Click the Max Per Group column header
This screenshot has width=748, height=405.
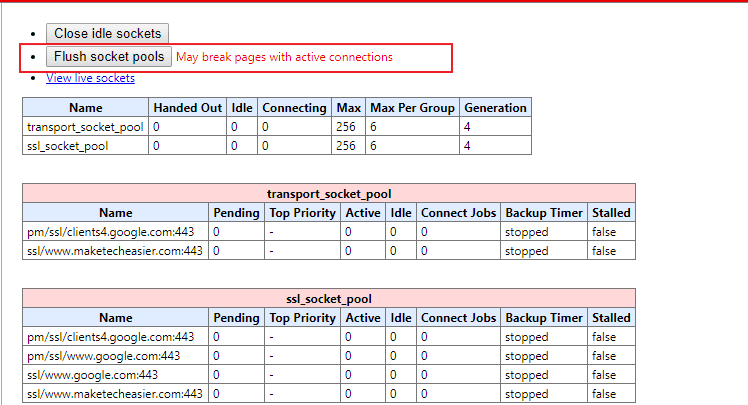pyautogui.click(x=412, y=108)
